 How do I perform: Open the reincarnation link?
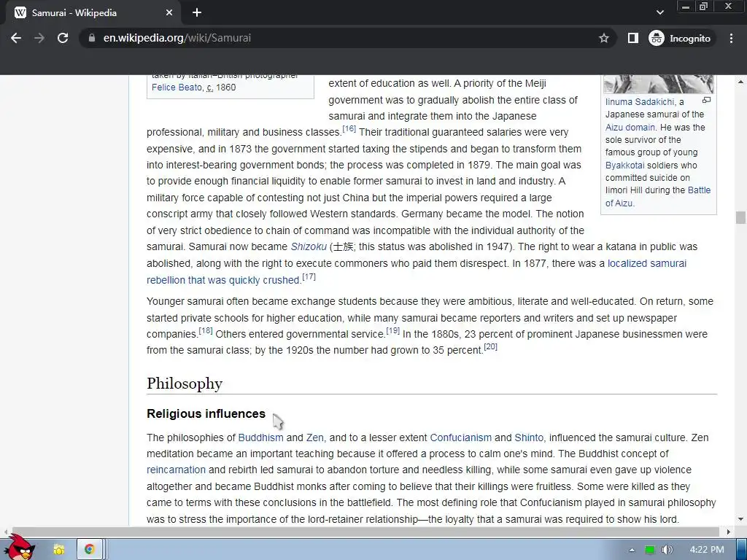click(176, 470)
